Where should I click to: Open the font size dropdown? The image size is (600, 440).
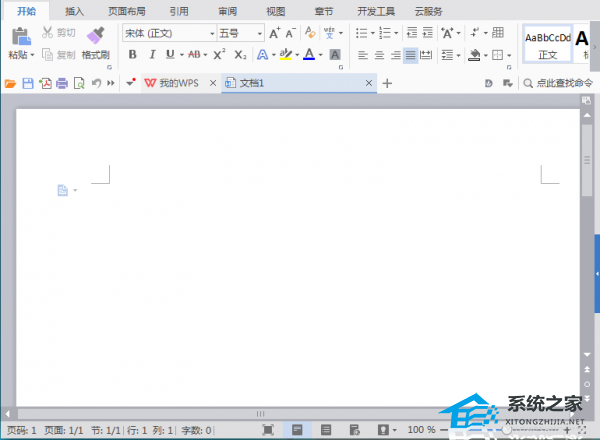[x=259, y=34]
